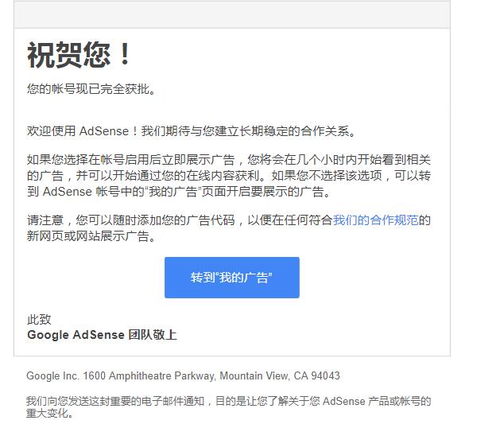Click the blue 转到"我的广告" button
Viewport: 504px width, 424px height.
tap(232, 278)
